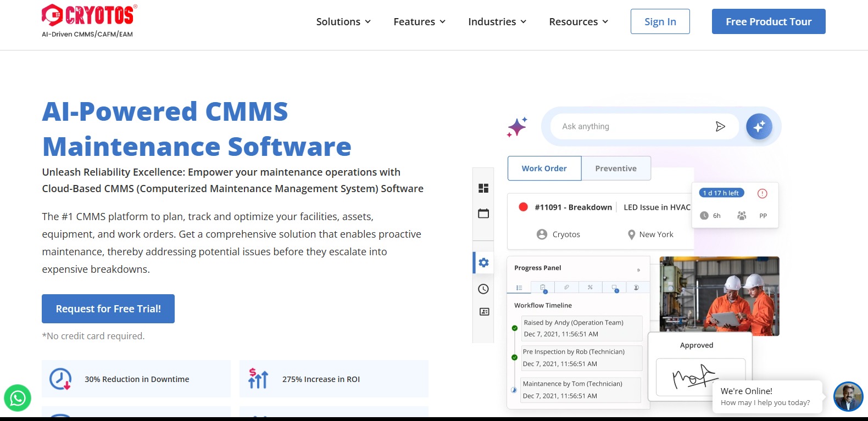Click green check beside Raised by Andy
Screen dimensions: 868x421
[x=515, y=328]
